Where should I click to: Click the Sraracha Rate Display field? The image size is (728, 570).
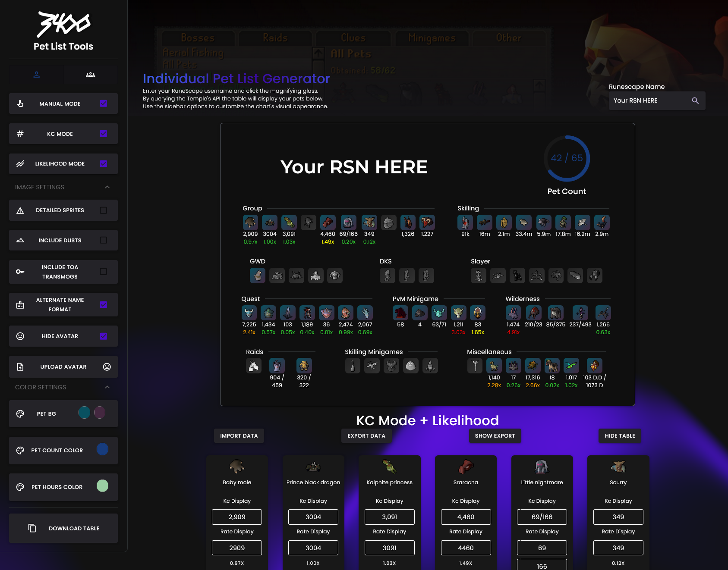coord(466,548)
